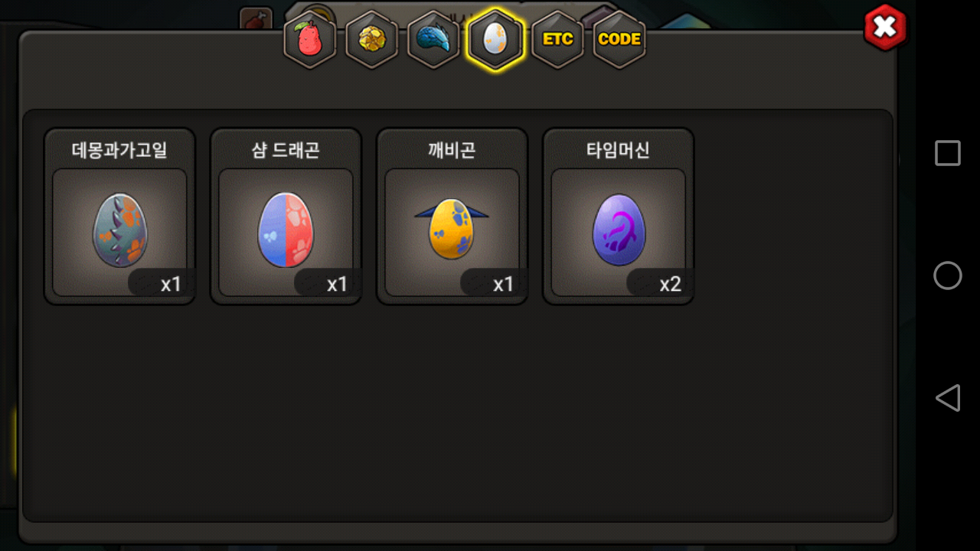Open the gold nugget inventory tab
This screenshot has width=980, height=551.
372,40
